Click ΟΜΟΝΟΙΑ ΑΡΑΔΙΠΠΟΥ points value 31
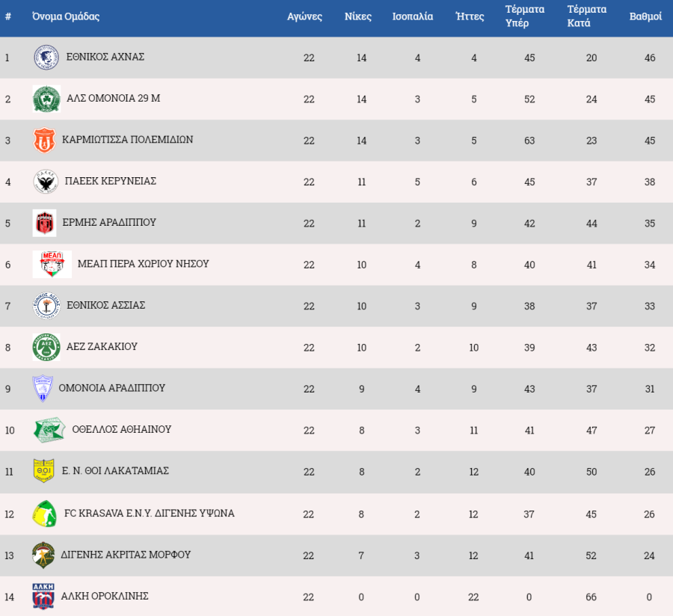Viewport: 673px width, 616px height. tap(650, 389)
